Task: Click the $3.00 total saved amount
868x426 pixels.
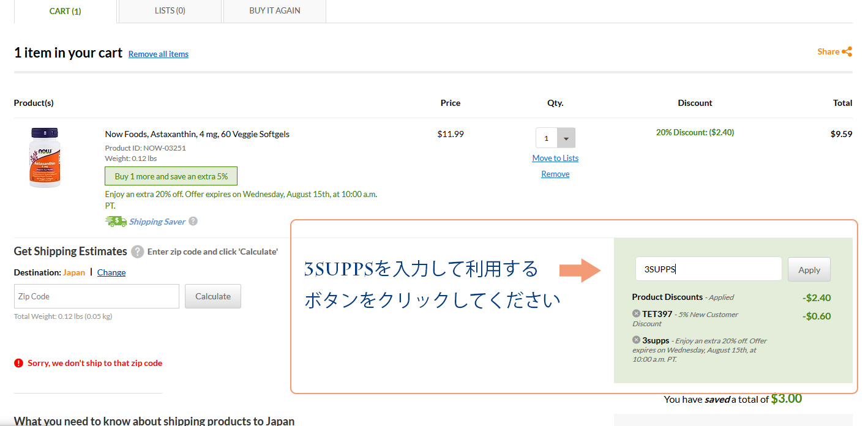Action: (787, 398)
